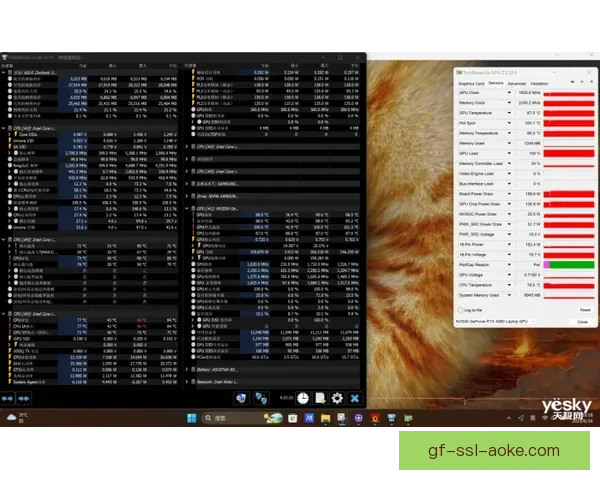The image size is (600, 480).
Task: Click the HWiNFO settings gear icon
Action: (x=338, y=398)
